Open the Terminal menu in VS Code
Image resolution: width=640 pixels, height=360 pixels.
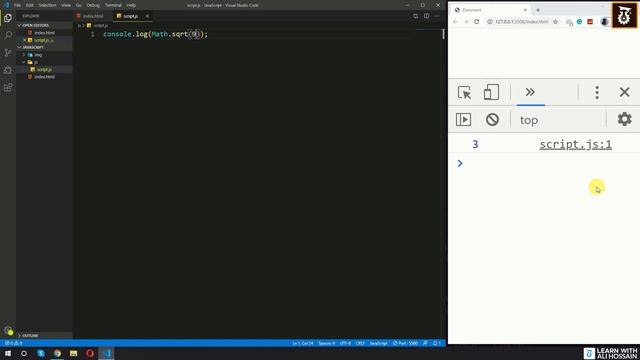click(x=113, y=5)
